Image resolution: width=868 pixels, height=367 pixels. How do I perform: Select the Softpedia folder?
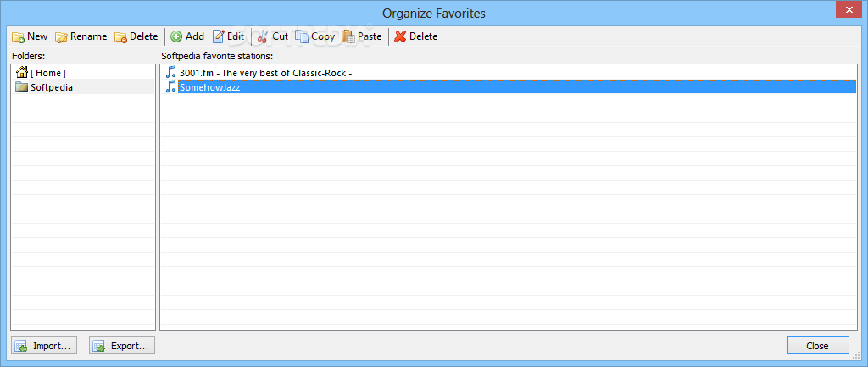[x=83, y=87]
